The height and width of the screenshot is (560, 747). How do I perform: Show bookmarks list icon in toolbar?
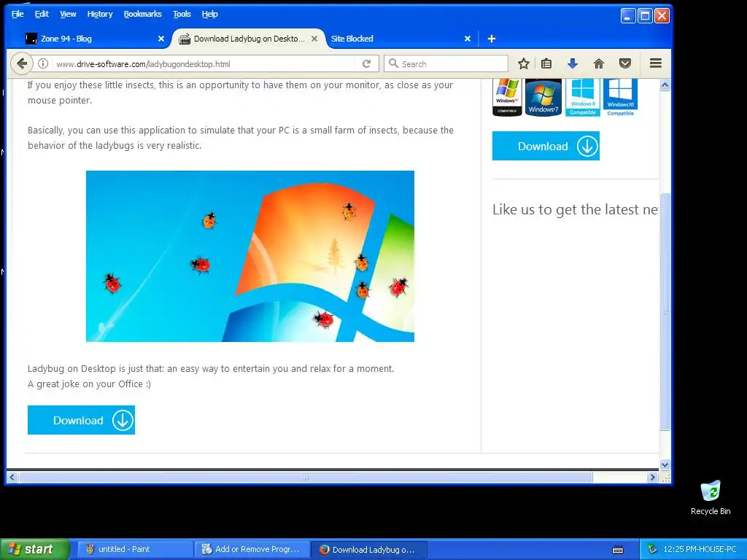coord(546,63)
